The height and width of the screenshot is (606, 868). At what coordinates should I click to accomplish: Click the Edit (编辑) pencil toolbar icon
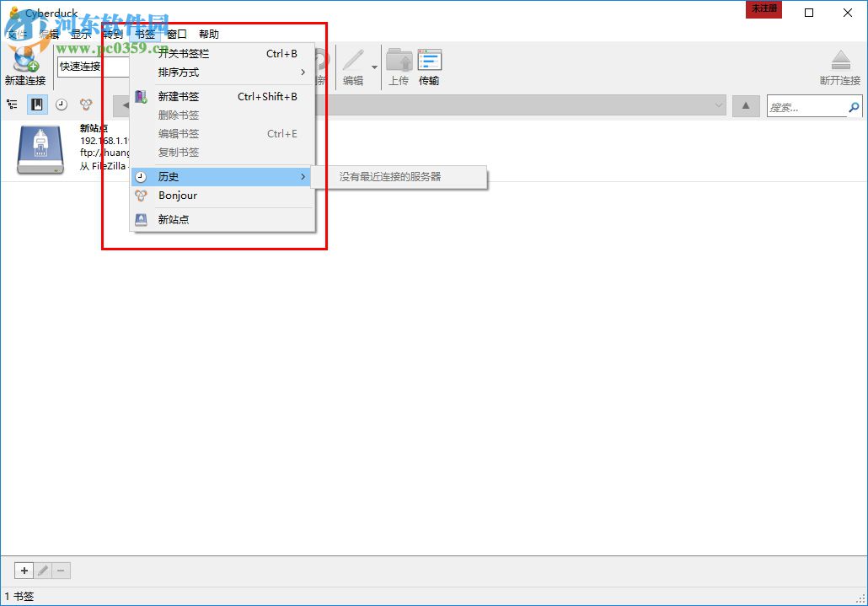click(x=353, y=60)
